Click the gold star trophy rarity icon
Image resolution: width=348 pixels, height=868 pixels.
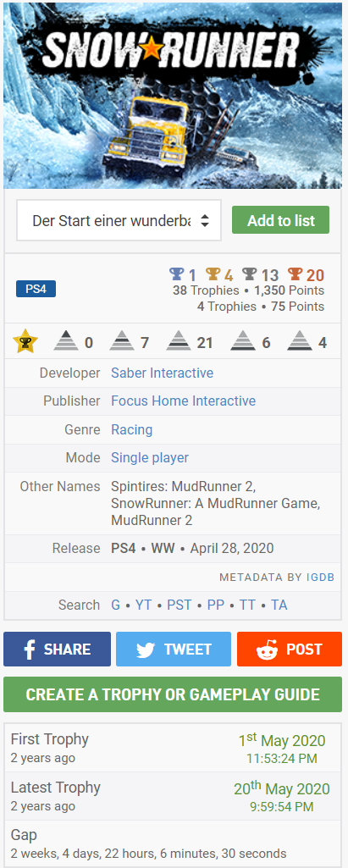(x=25, y=341)
